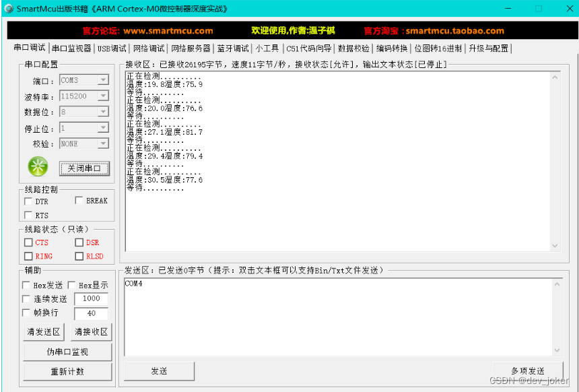Open the 数据校验 tab
The height and width of the screenshot is (392, 579).
point(353,48)
